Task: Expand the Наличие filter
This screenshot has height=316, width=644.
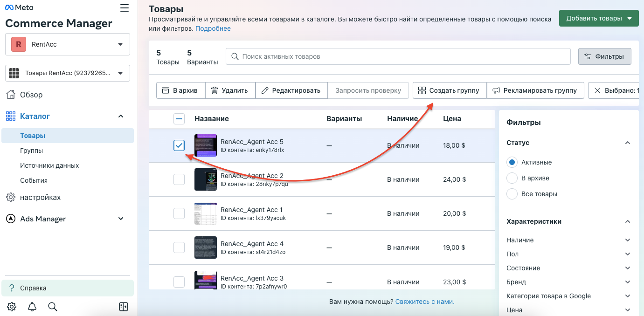Action: pos(628,240)
